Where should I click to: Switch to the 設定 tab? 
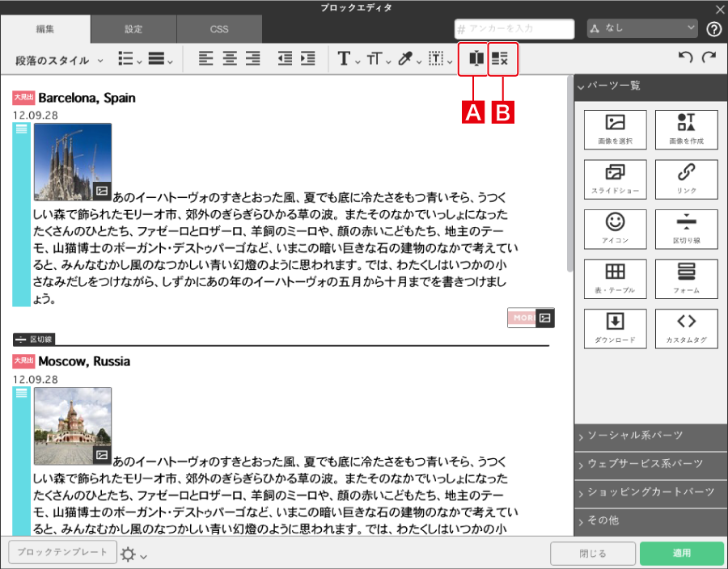tap(133, 29)
